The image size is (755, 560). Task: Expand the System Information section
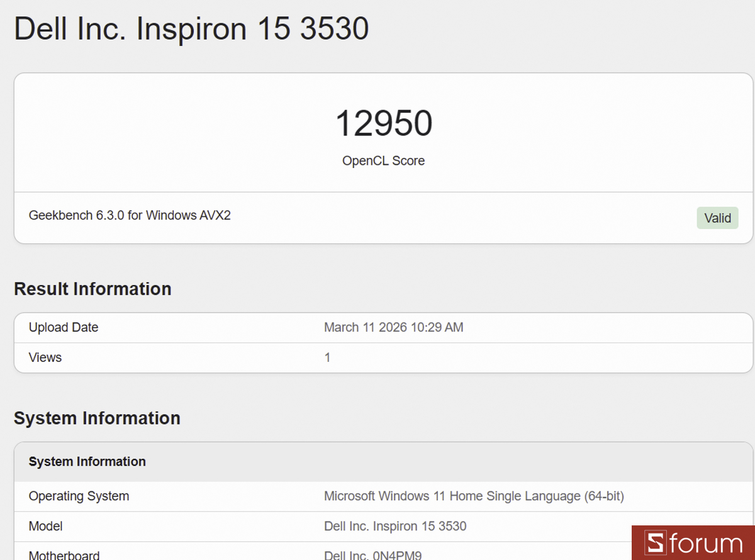tap(98, 418)
